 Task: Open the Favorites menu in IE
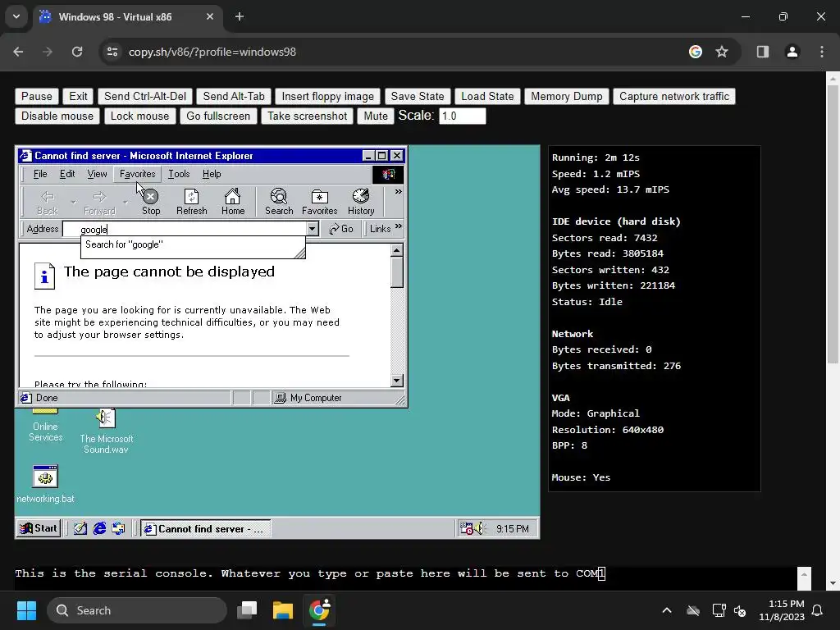pyautogui.click(x=137, y=174)
